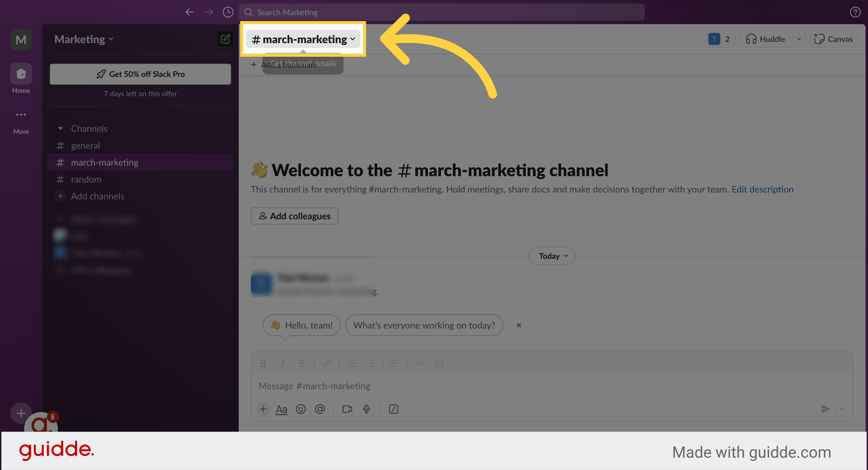Click the Add colleagues button
The image size is (868, 470).
[294, 216]
